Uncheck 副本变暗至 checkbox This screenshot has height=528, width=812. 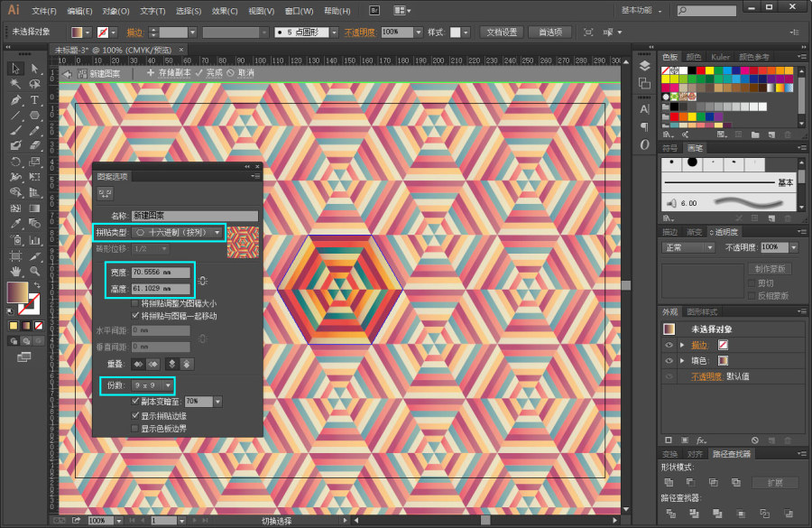(135, 401)
